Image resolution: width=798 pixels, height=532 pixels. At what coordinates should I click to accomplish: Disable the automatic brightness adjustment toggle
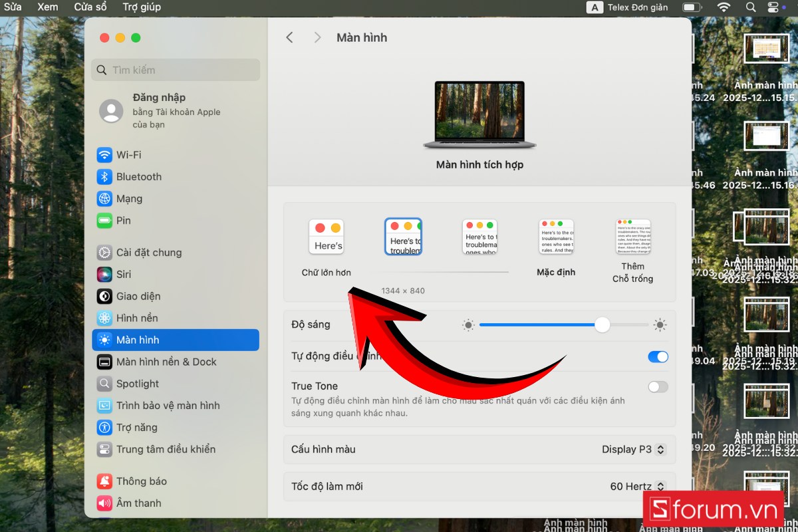tap(658, 356)
